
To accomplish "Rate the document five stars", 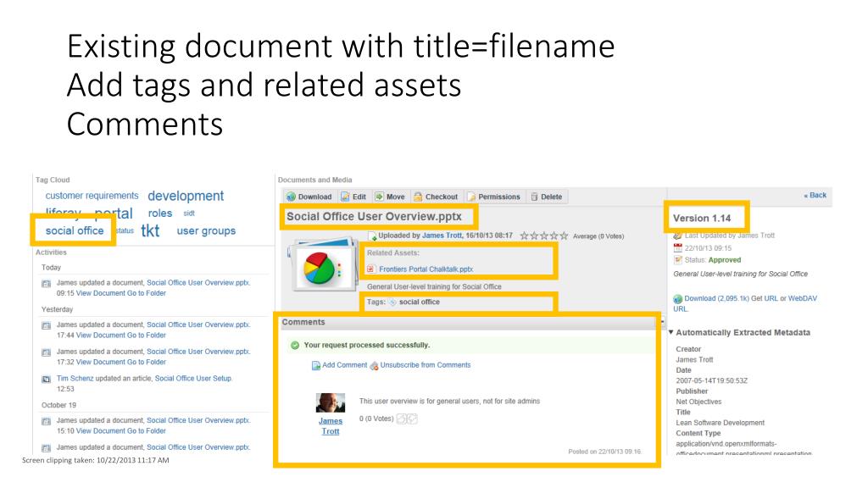I will pos(564,236).
